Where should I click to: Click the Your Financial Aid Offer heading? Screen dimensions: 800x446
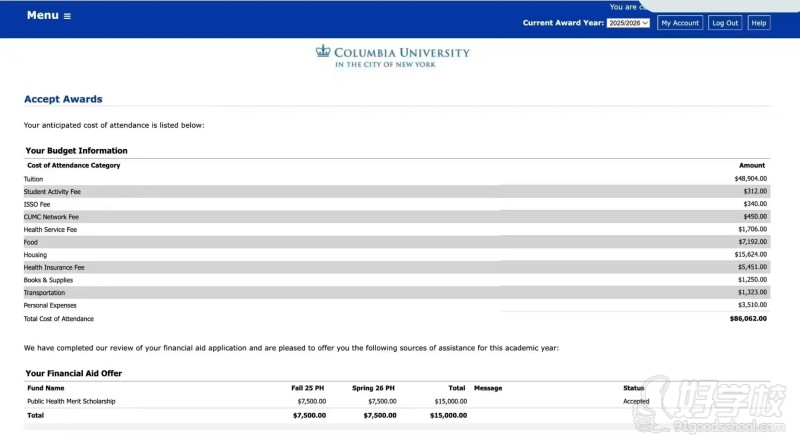coord(74,373)
